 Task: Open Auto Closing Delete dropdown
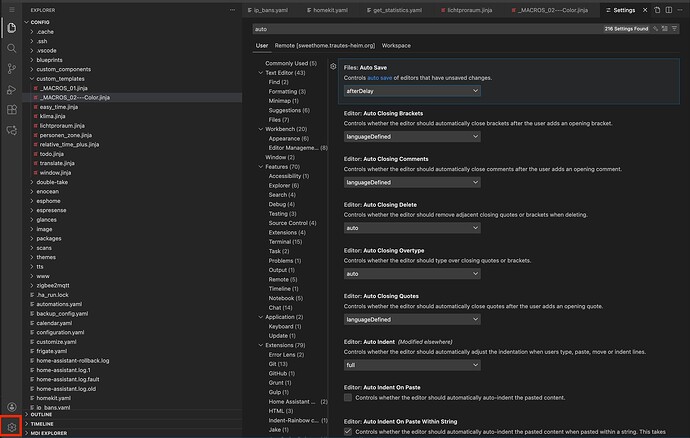[x=412, y=228]
